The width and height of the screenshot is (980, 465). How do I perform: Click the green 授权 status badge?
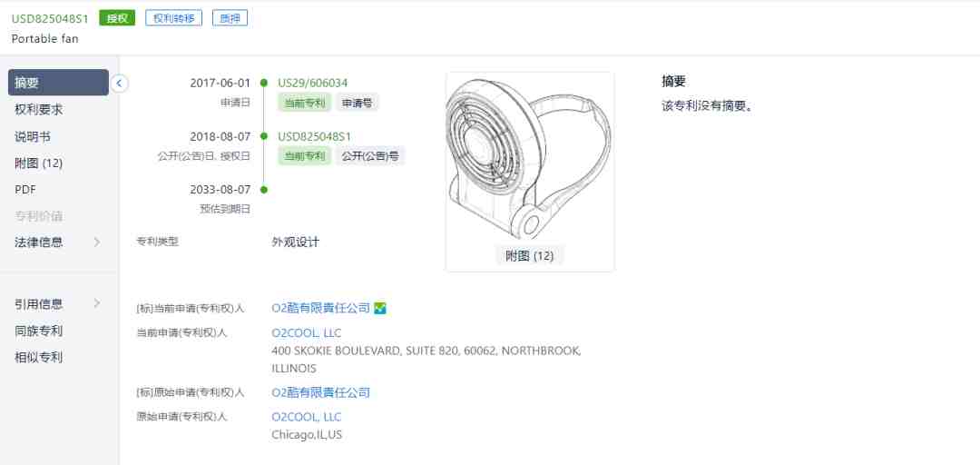coord(117,18)
